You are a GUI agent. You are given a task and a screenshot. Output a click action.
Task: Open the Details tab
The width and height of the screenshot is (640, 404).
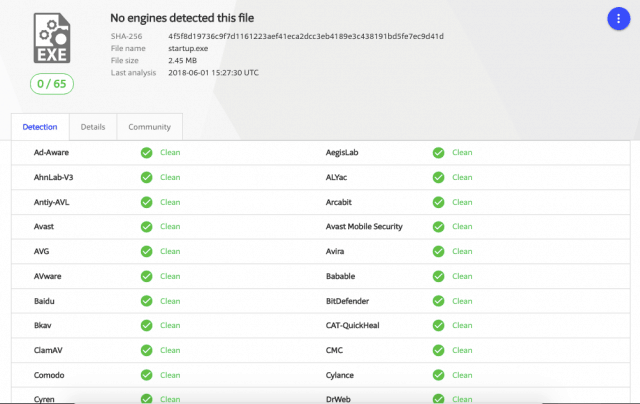click(93, 127)
